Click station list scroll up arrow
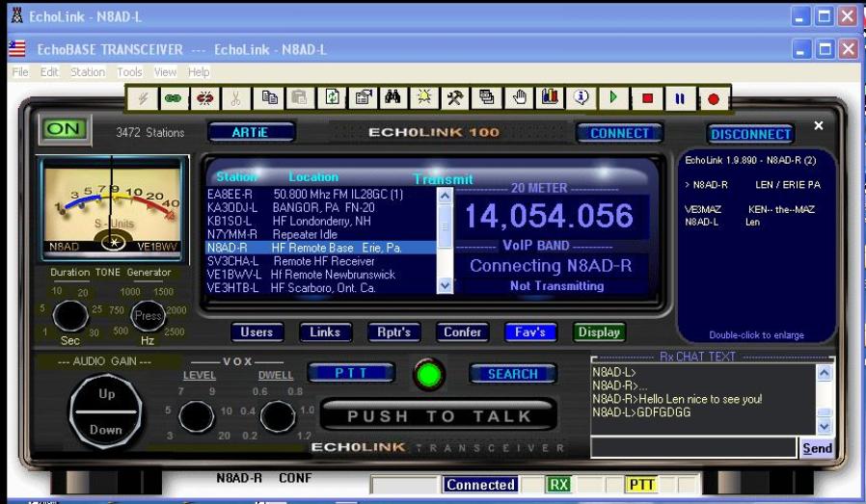Screen dimensions: 866x504 click(x=445, y=196)
